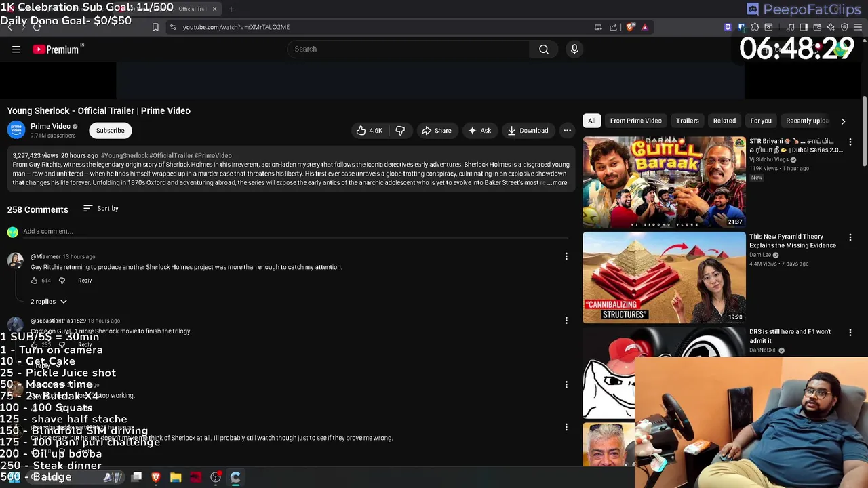Viewport: 868px width, 488px height.
Task: Open Prime Video channel avatar
Action: [16, 129]
